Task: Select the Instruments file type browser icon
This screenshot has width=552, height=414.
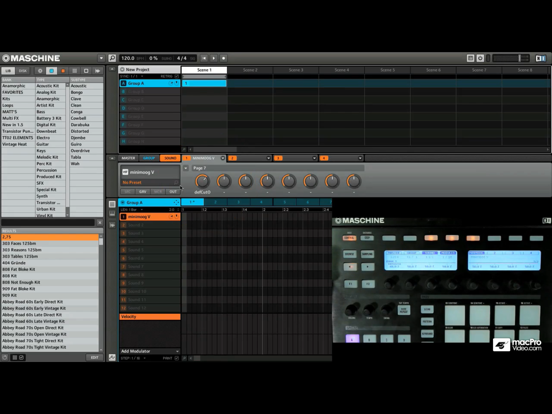Action: coord(74,71)
